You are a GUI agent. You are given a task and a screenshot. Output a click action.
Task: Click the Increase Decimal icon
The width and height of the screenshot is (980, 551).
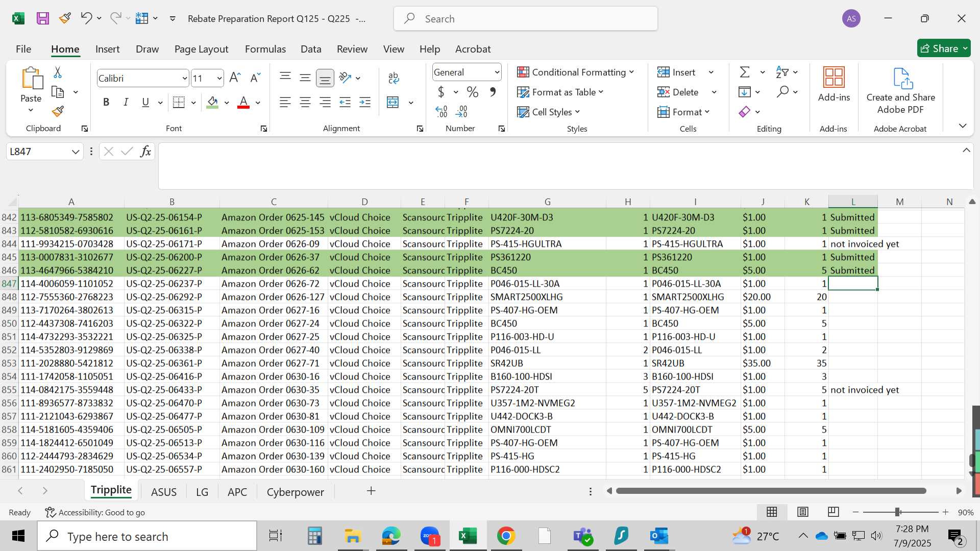(441, 111)
